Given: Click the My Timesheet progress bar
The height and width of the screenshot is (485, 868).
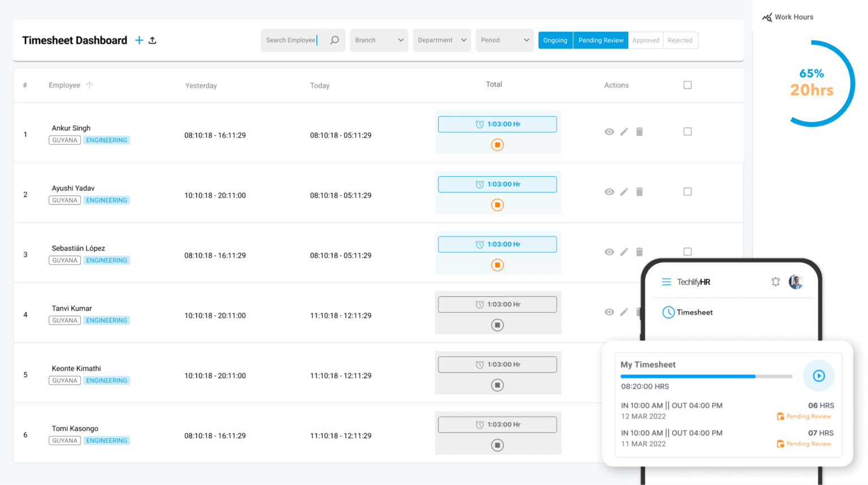Looking at the screenshot, I should [x=706, y=375].
